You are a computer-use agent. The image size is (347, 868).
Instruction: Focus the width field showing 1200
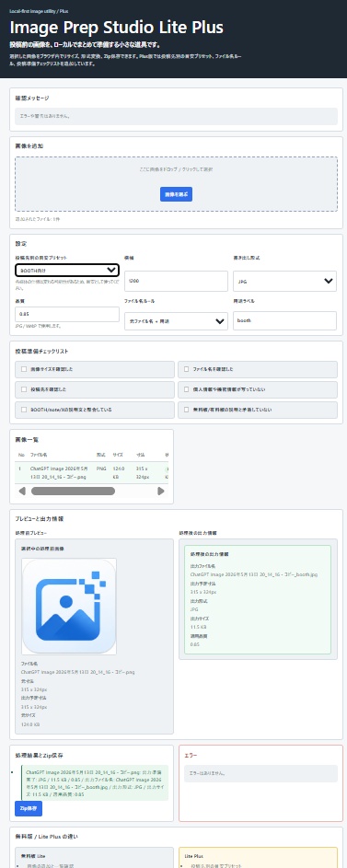[176, 282]
